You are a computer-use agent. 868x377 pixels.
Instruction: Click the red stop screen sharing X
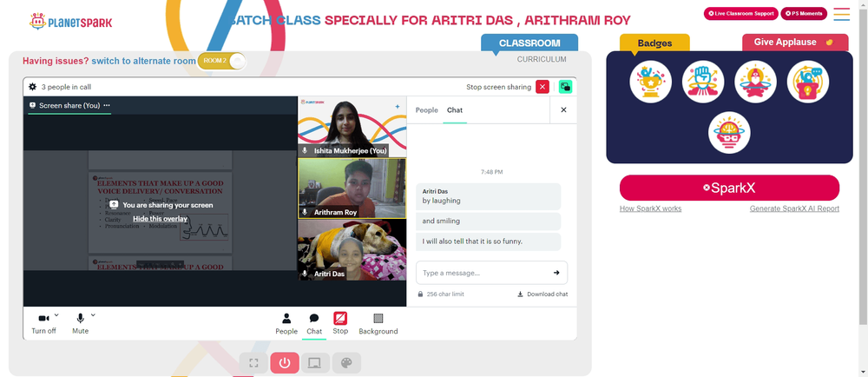542,87
